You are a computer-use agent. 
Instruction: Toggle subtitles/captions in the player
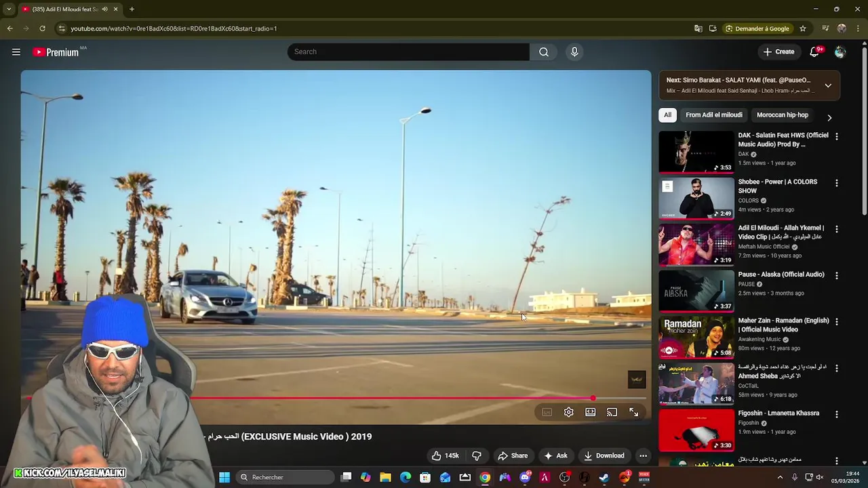[x=547, y=412]
